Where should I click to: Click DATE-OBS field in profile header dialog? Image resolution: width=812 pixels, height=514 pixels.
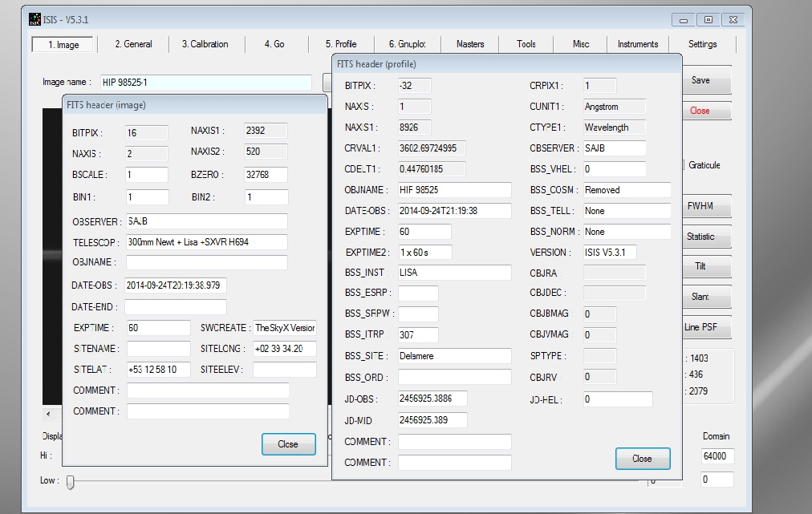tap(455, 211)
